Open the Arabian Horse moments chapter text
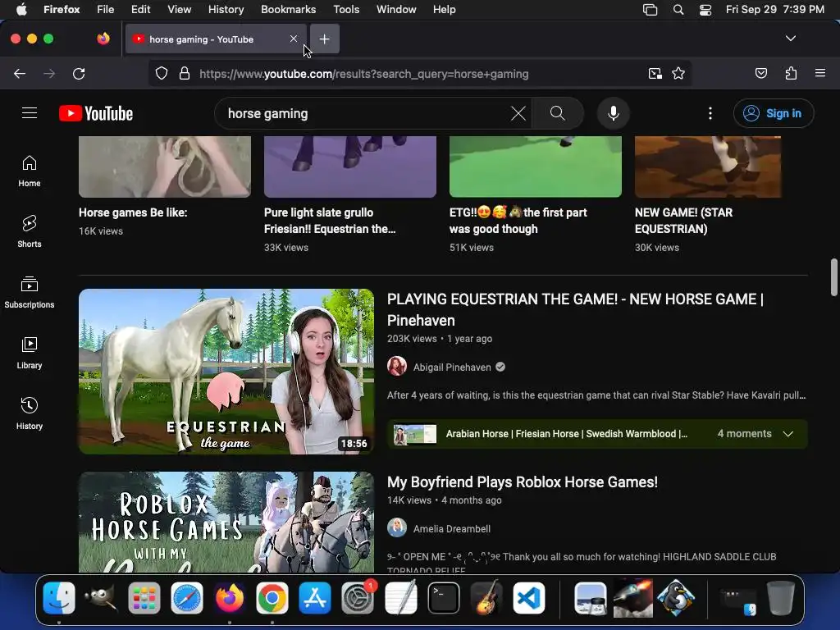Viewport: 840px width, 630px height. pyautogui.click(x=566, y=434)
